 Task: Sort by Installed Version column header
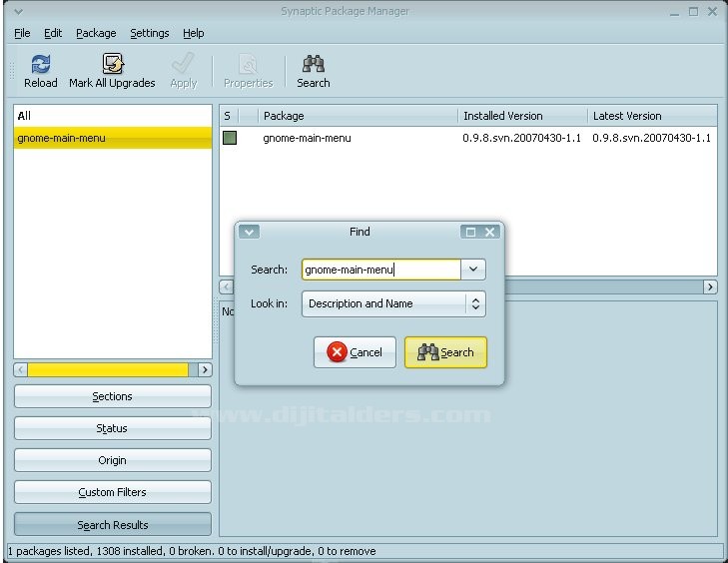(523, 116)
